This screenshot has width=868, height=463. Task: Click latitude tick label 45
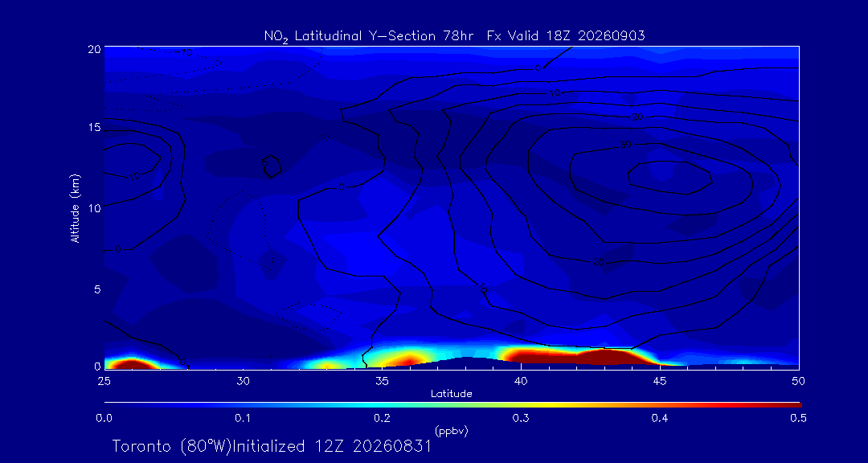point(659,382)
